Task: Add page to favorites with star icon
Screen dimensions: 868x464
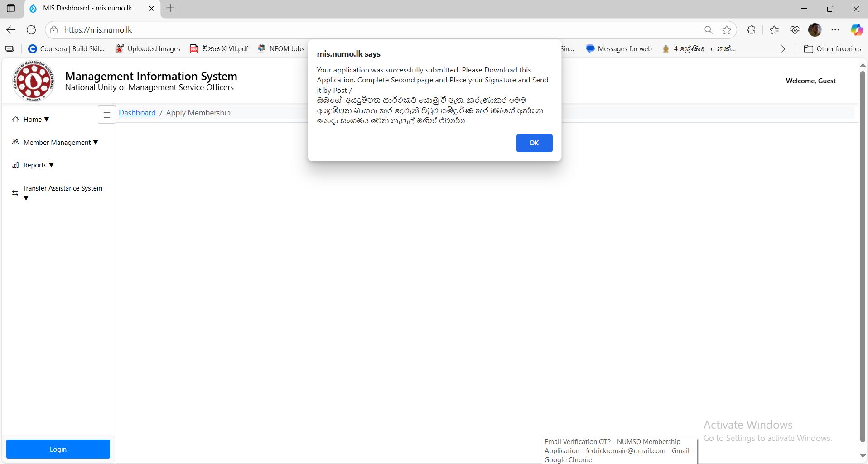Action: click(x=727, y=30)
